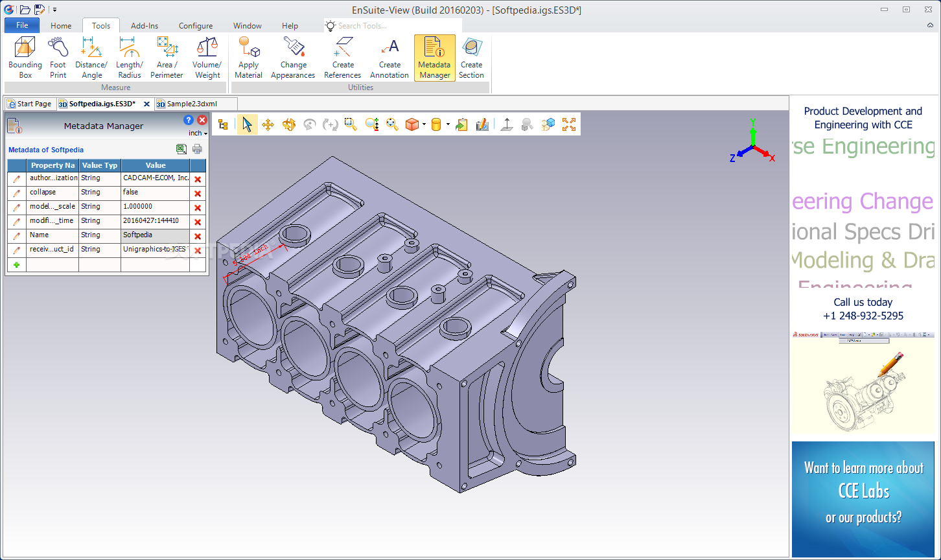Go to the Configure tab
Viewport: 941px width, 560px height.
(196, 26)
